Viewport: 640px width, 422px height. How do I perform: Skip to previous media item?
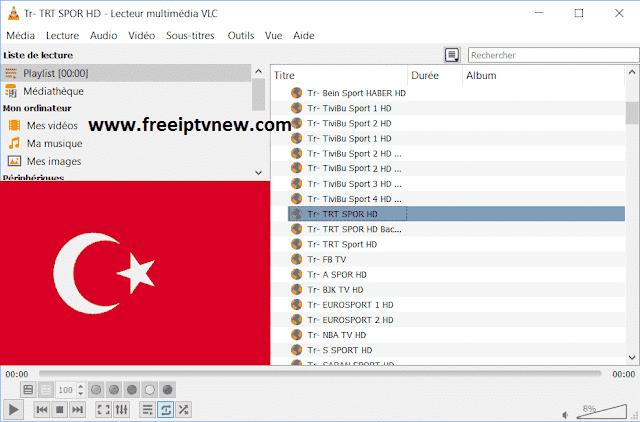tap(42, 409)
